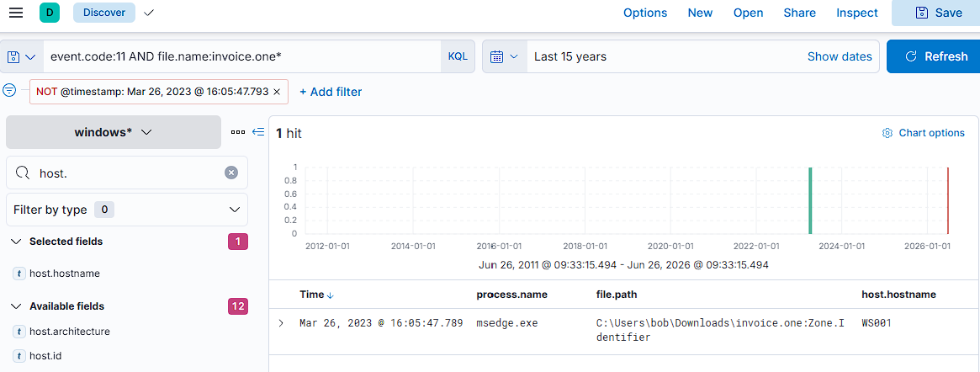
Task: Click the process.name column header
Action: pyautogui.click(x=512, y=294)
